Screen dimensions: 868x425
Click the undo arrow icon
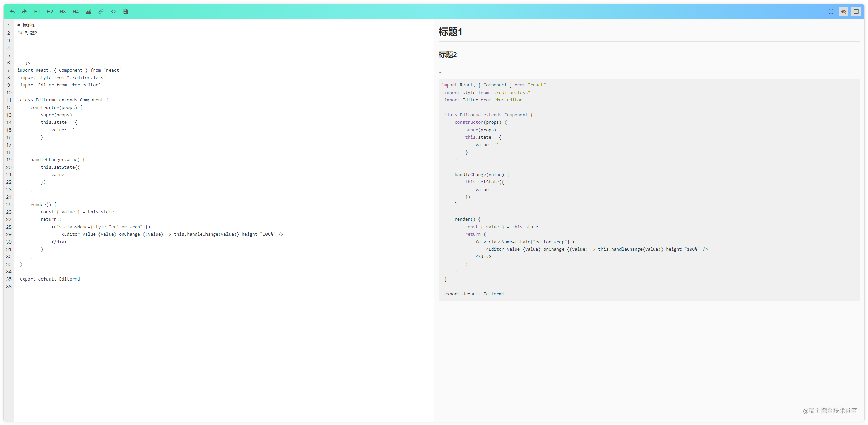coord(12,12)
